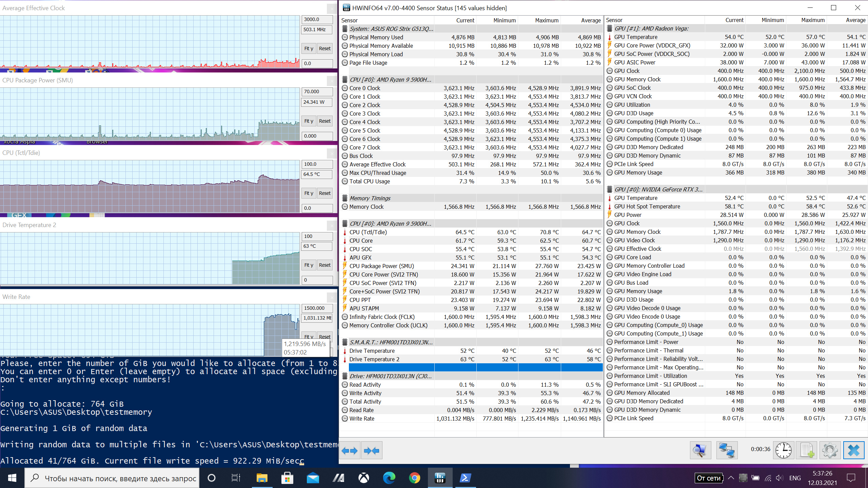
Task: Open the remote network computers icon
Action: tap(727, 450)
